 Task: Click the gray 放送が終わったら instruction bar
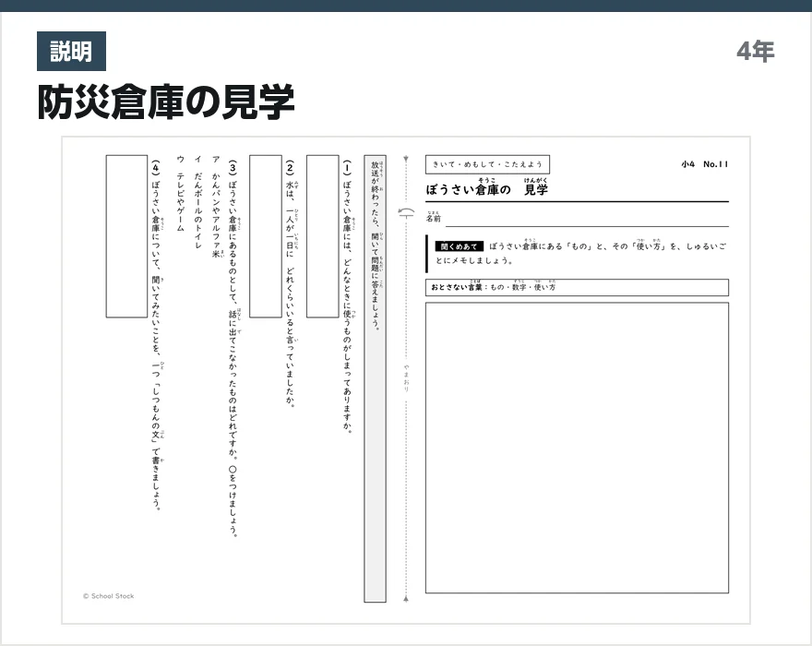point(375,378)
